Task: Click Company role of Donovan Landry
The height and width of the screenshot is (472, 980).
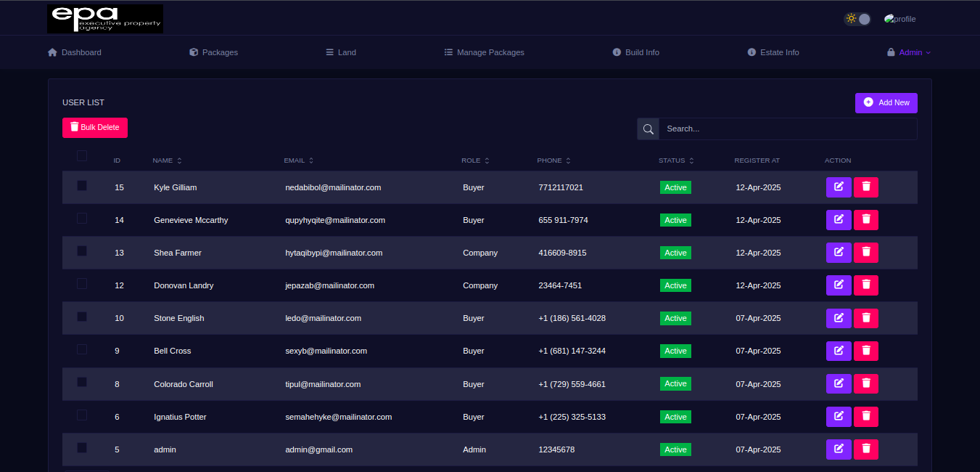Action: 480,285
